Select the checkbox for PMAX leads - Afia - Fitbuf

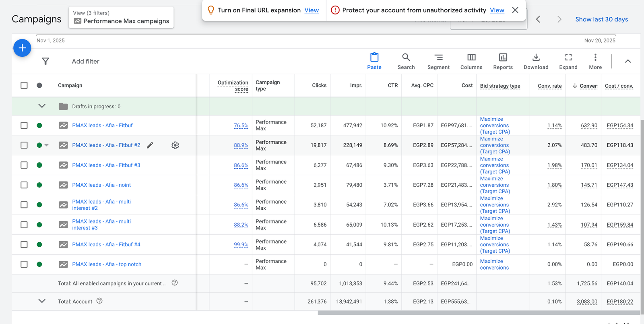pyautogui.click(x=24, y=126)
